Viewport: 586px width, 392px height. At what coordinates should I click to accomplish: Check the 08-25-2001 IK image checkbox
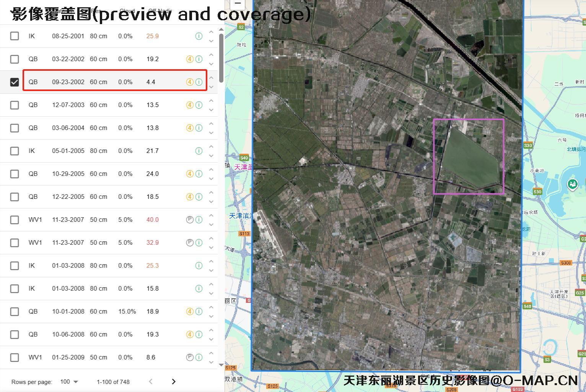point(15,36)
